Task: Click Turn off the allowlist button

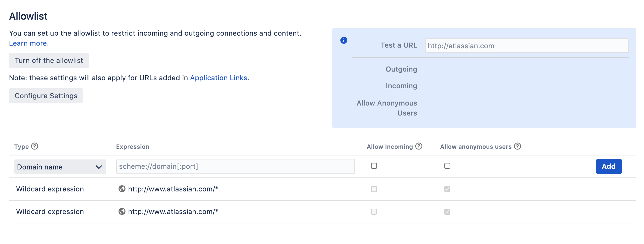Action: 49,61
